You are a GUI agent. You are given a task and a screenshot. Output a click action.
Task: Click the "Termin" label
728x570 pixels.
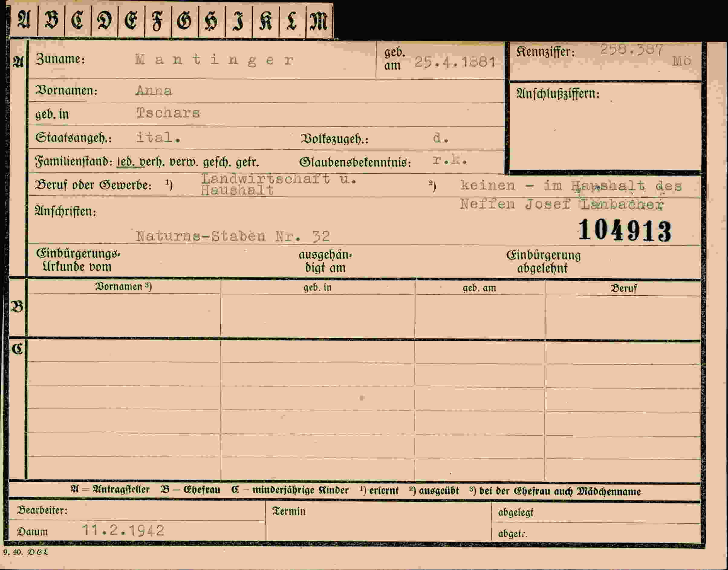point(289,511)
